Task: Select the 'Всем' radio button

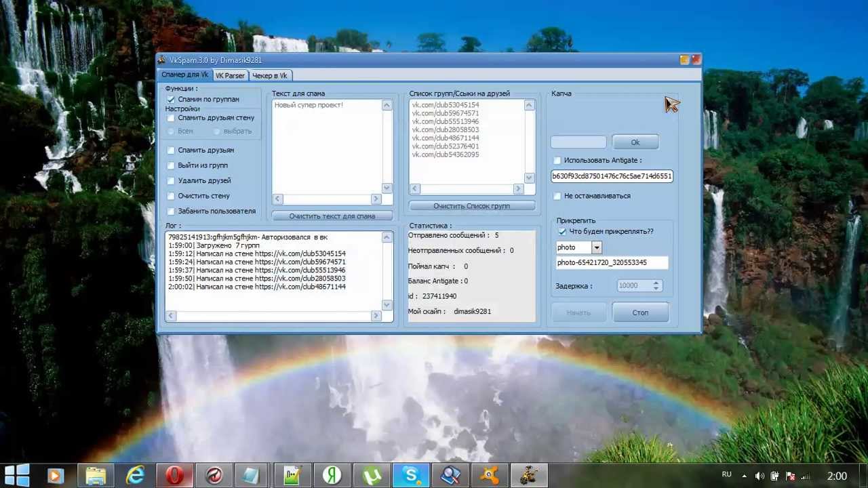Action: click(x=171, y=131)
